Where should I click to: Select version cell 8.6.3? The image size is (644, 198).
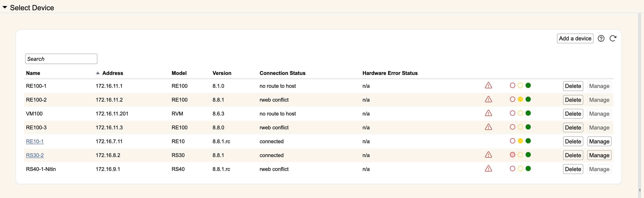coord(218,113)
